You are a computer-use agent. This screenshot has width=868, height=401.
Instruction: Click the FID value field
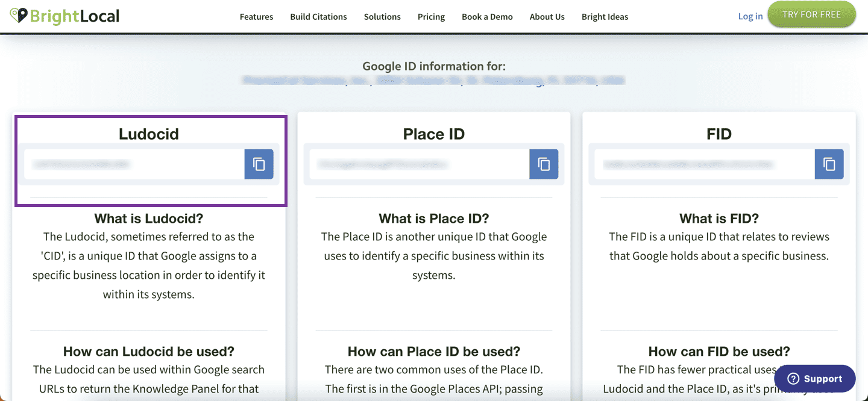pyautogui.click(x=704, y=164)
